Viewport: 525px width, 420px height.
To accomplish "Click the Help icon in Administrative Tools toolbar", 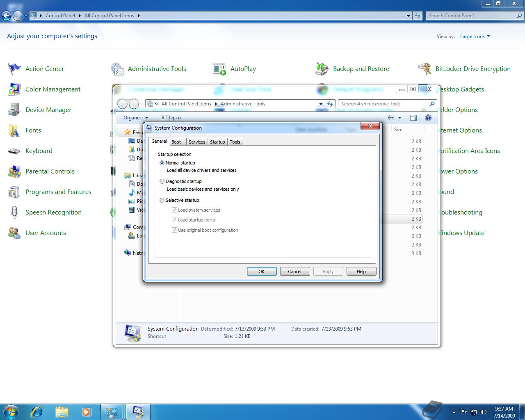I will coord(428,118).
